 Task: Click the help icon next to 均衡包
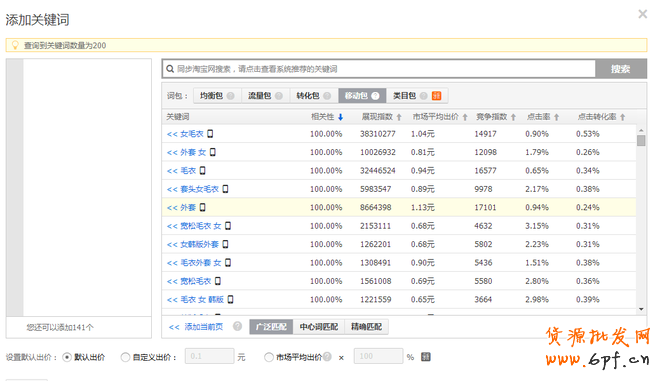[x=231, y=96]
